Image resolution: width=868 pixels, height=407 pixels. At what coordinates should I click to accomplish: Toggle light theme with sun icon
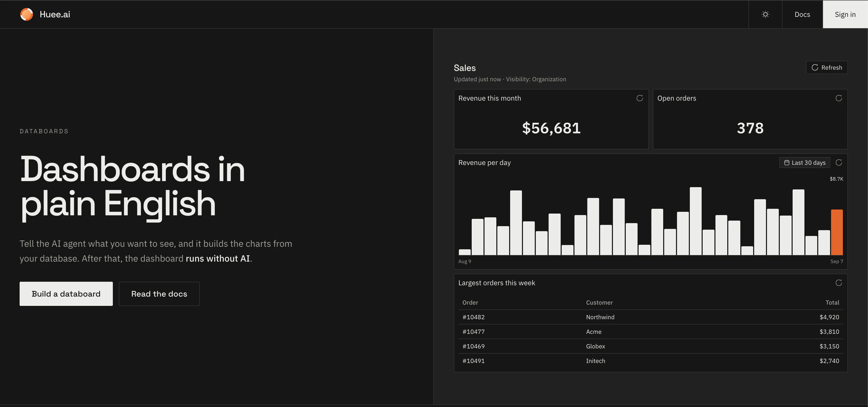pyautogui.click(x=765, y=14)
